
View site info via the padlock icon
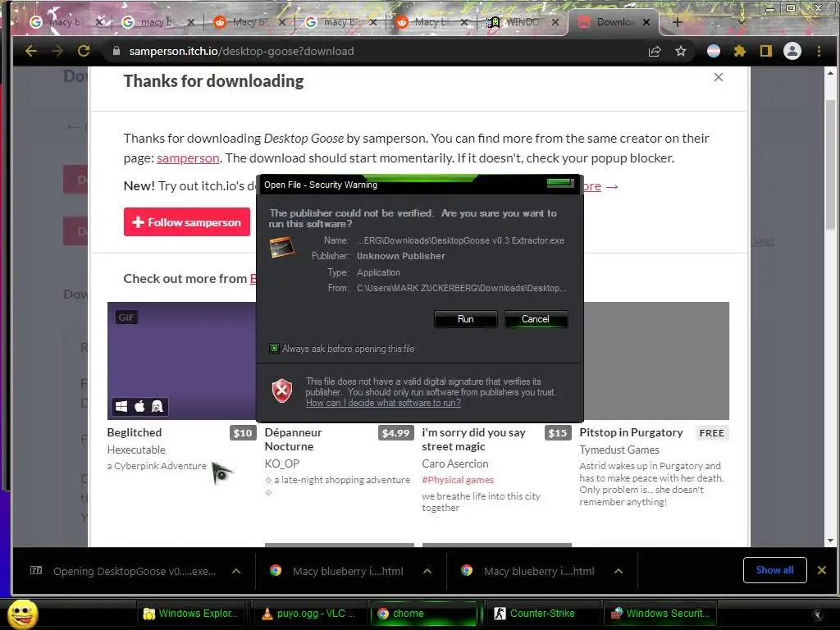point(116,51)
